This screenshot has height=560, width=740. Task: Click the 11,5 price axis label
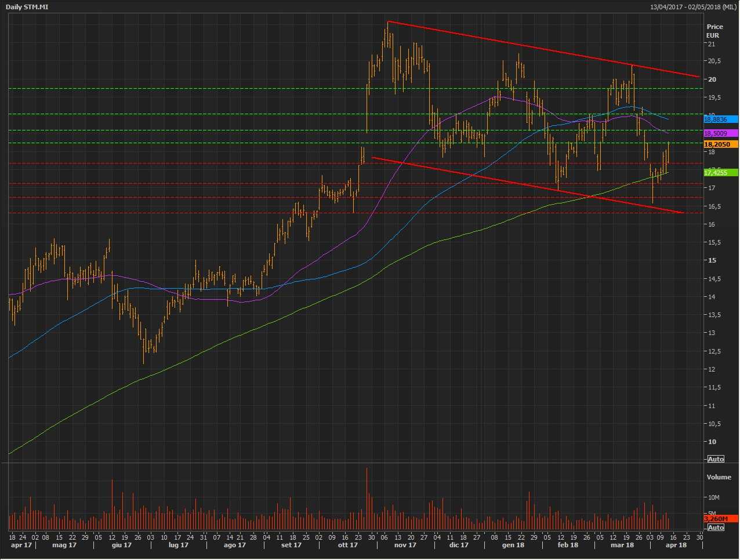coord(713,387)
